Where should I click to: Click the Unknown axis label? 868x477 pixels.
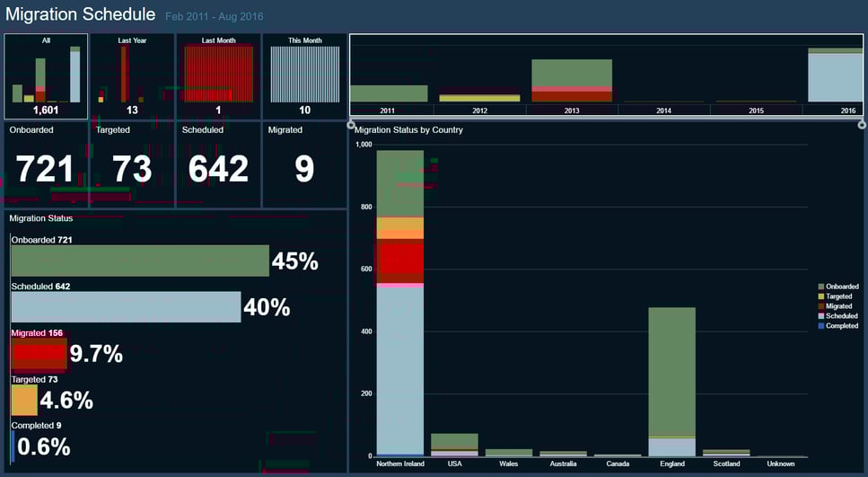[x=781, y=464]
